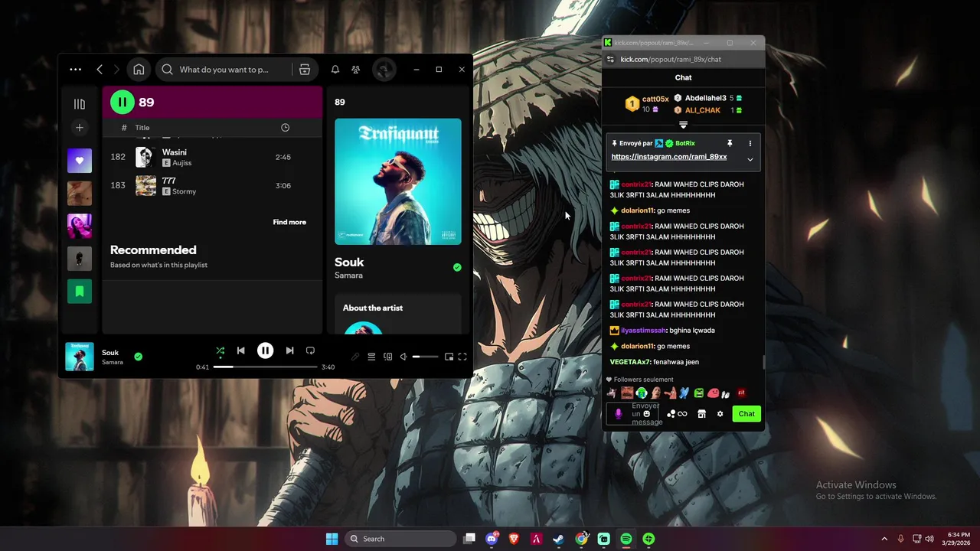Image resolution: width=980 pixels, height=551 pixels.
Task: Expand pinned message chevron
Action: click(750, 159)
